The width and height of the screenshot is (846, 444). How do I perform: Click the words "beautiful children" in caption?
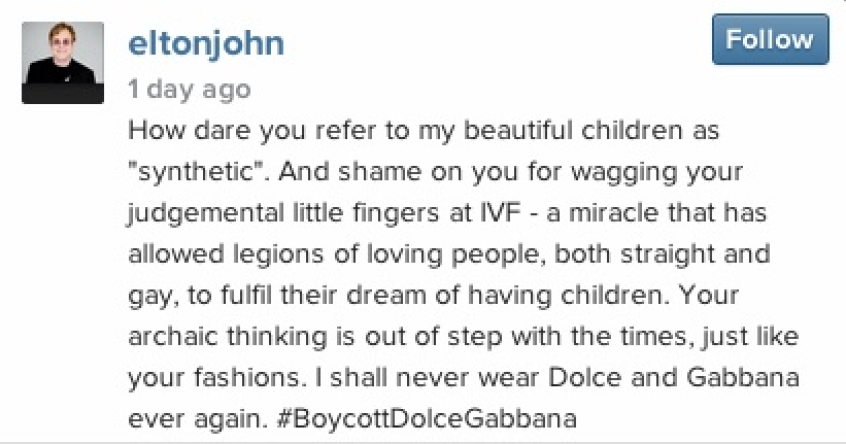pyautogui.click(x=549, y=131)
